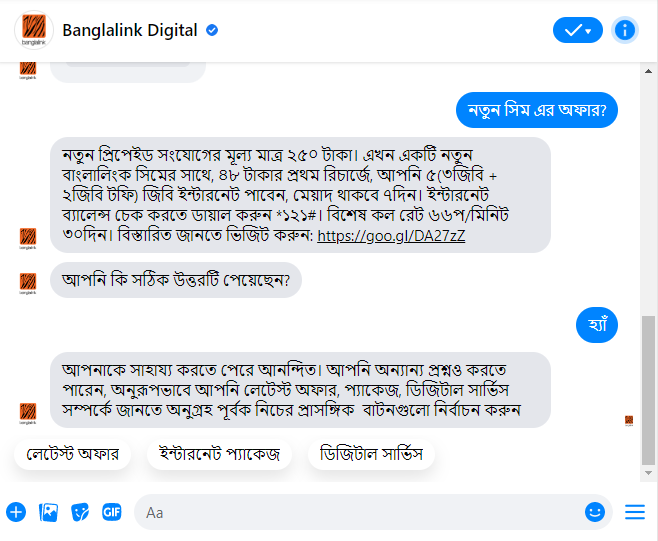Click the chat scrollbar thumb

click(x=648, y=390)
